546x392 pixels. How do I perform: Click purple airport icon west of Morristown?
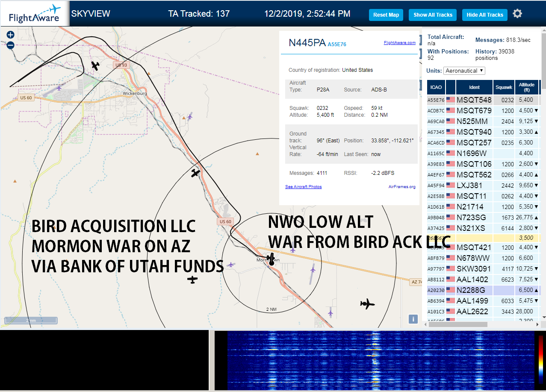pos(231,265)
